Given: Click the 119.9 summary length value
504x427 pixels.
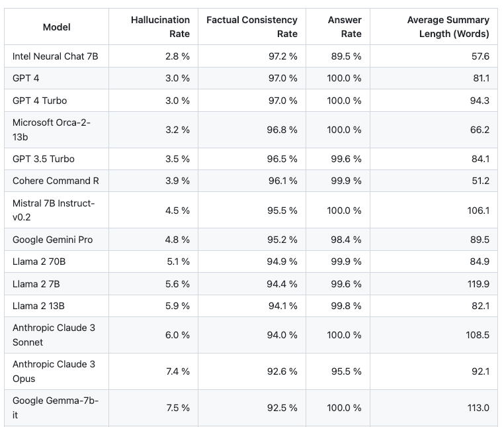Looking at the screenshot, I should point(478,284).
